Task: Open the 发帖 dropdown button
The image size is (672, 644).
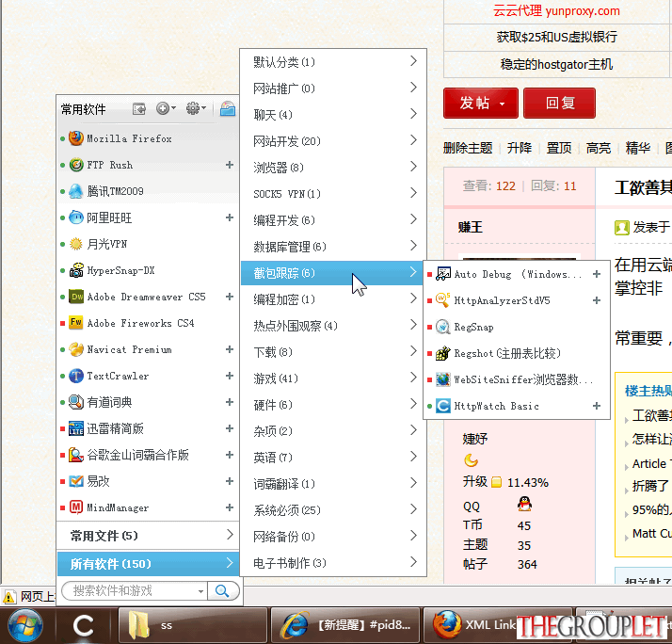Action: click(481, 103)
